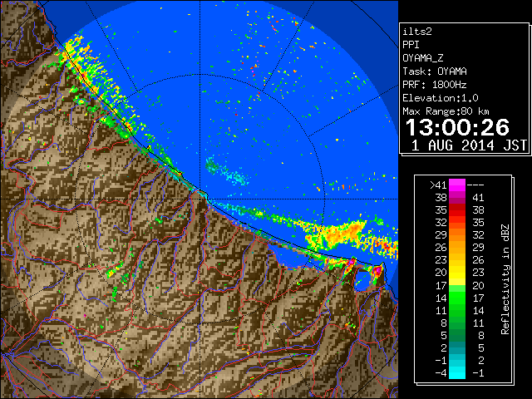Viewport: 532px width, 399px height.
Task: Select the 'Elevation:1.0' text
Action: (441, 98)
